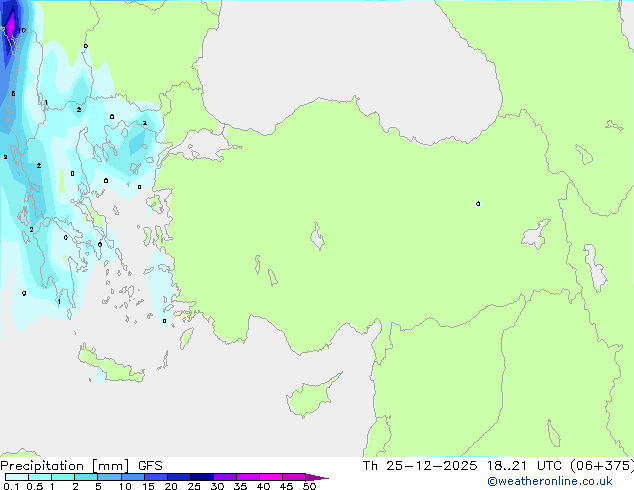The height and width of the screenshot is (490, 634).
Task: Click the '15' legend scale label
Action: point(148,486)
